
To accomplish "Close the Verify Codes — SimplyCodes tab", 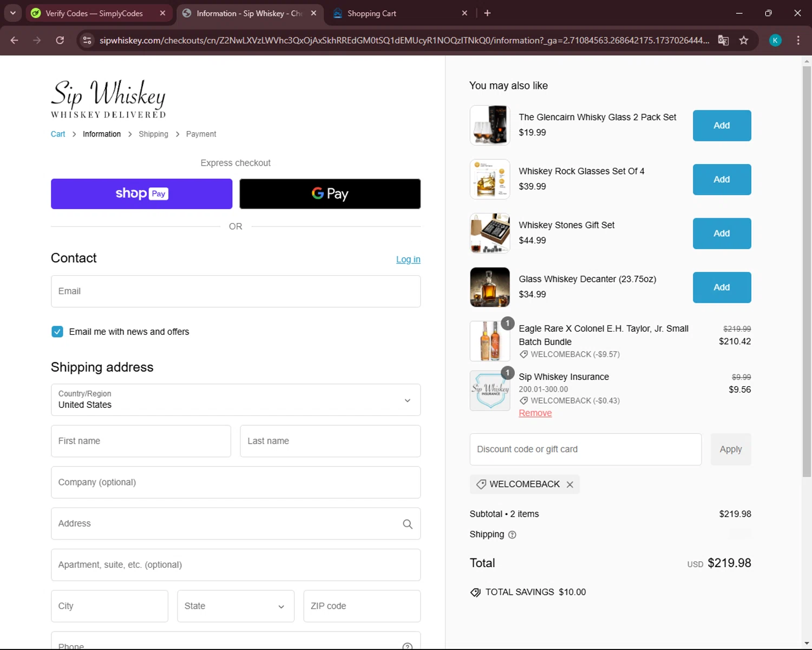I will pyautogui.click(x=162, y=14).
